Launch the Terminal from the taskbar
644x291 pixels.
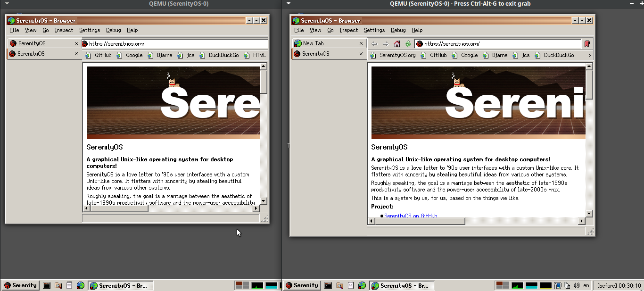coord(328,285)
